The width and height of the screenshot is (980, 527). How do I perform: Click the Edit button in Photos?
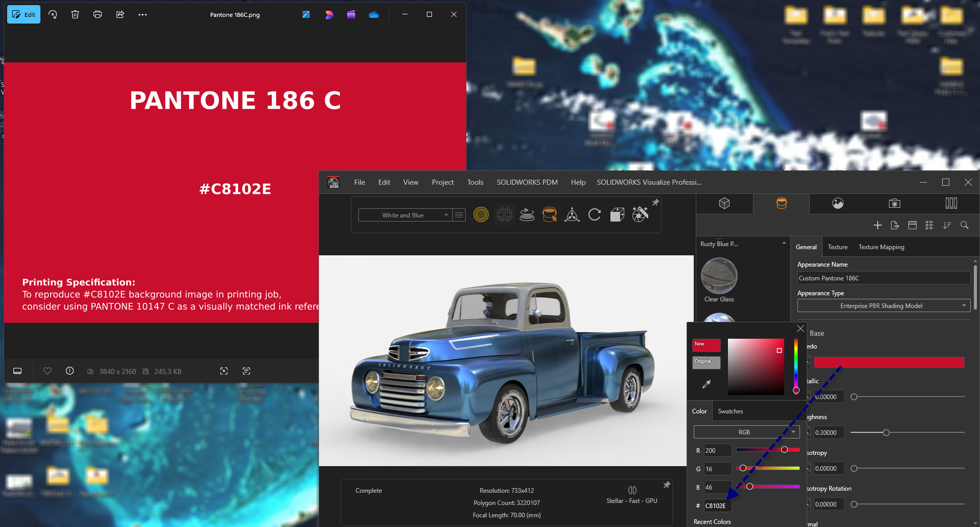click(x=24, y=14)
